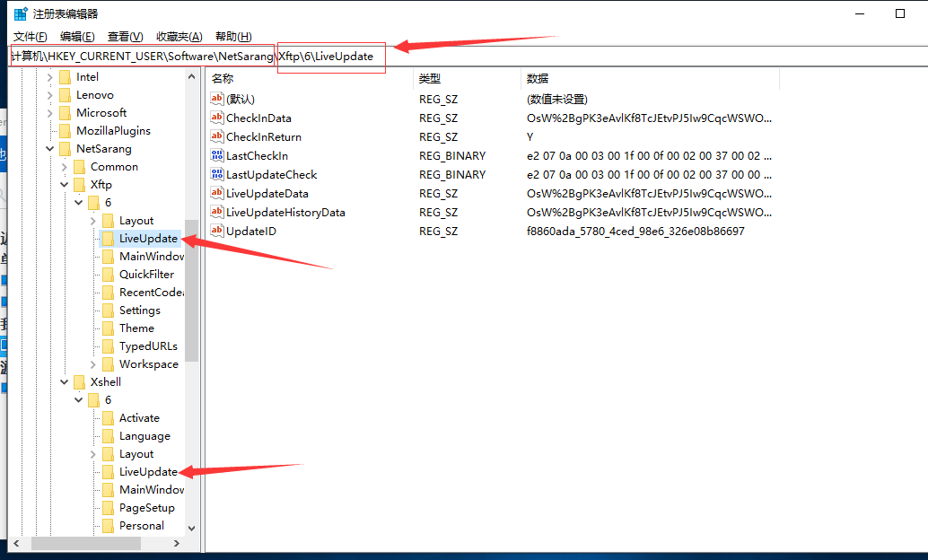Select the QuickFilter folder icon
Viewport: 928px width, 560px height.
pyautogui.click(x=108, y=274)
